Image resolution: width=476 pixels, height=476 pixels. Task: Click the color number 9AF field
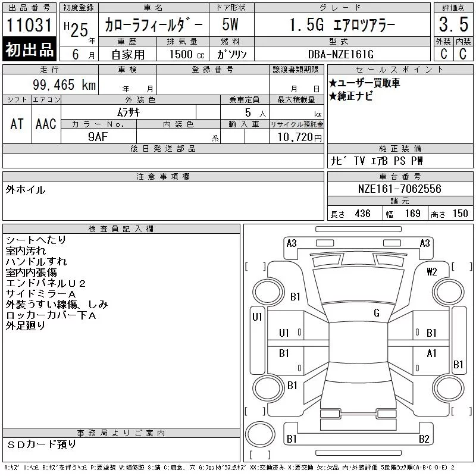click(98, 137)
